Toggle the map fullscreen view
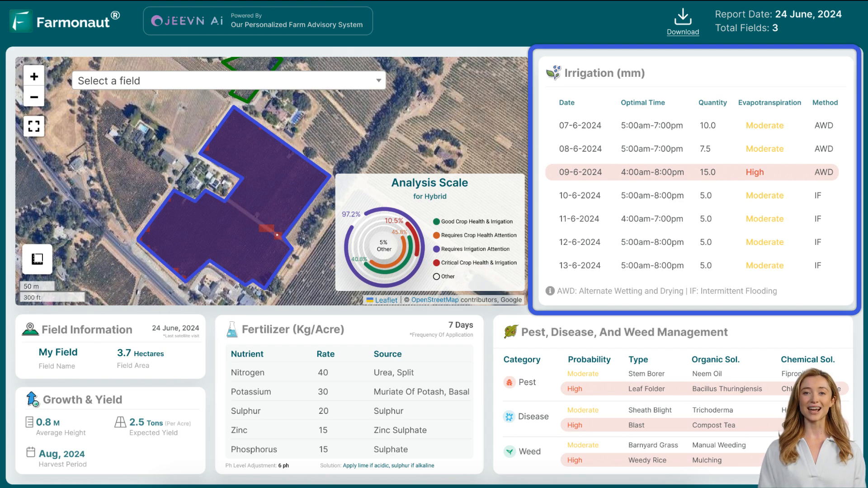This screenshot has width=868, height=488. click(x=34, y=127)
